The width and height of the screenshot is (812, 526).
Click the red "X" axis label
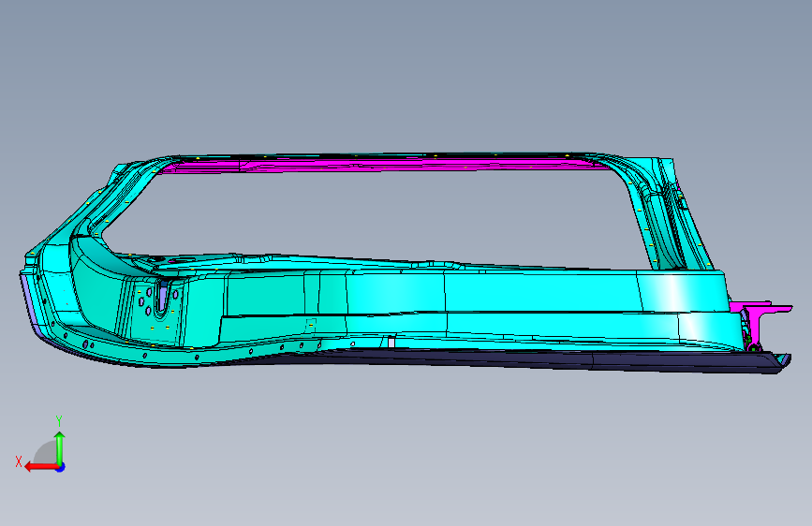click(19, 461)
